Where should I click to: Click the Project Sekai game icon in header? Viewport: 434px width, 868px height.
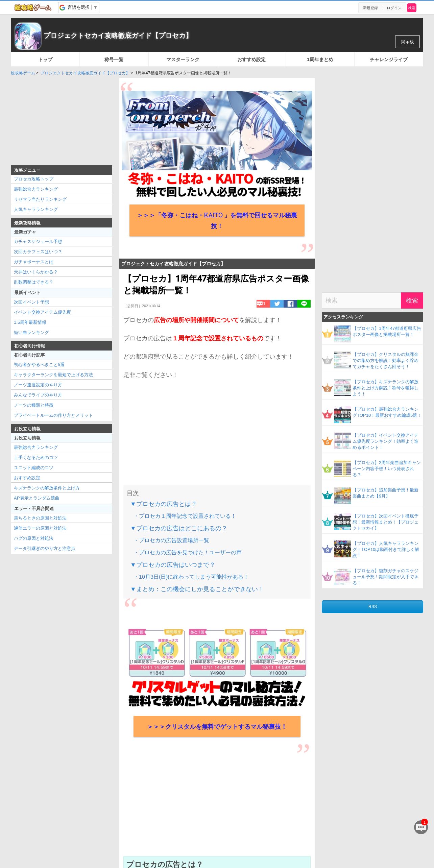28,36
